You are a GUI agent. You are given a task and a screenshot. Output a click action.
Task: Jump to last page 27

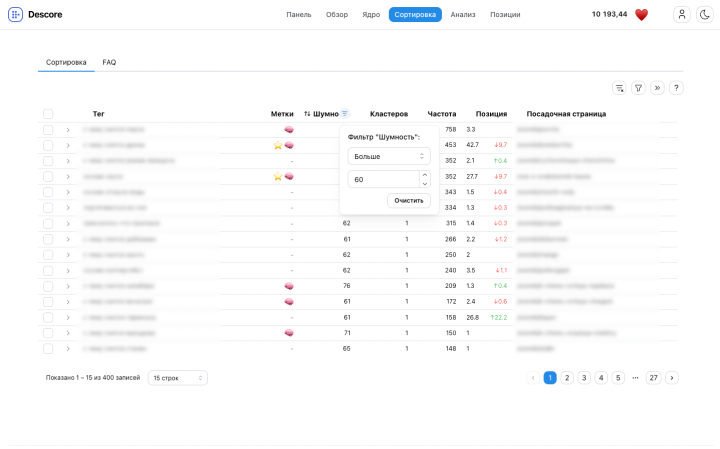coord(653,378)
